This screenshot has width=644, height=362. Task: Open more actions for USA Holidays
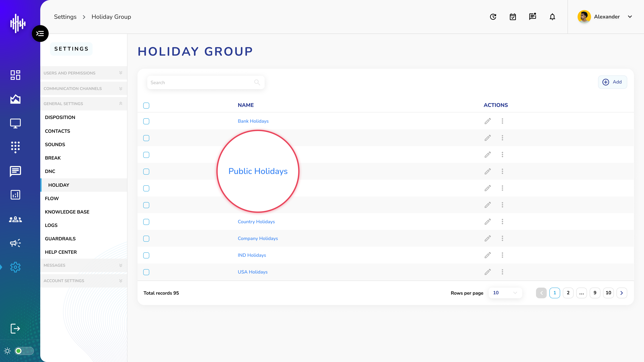pos(502,272)
